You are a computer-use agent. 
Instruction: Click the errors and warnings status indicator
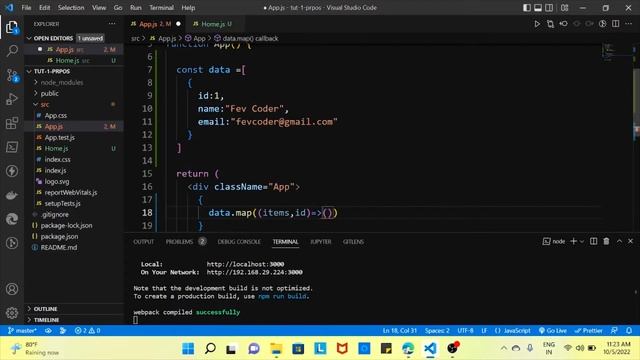[x=87, y=331]
